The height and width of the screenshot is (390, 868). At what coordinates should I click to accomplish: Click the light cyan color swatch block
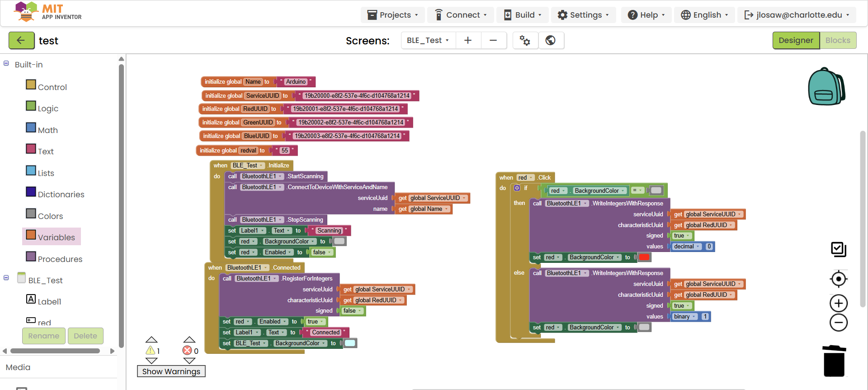tap(350, 343)
